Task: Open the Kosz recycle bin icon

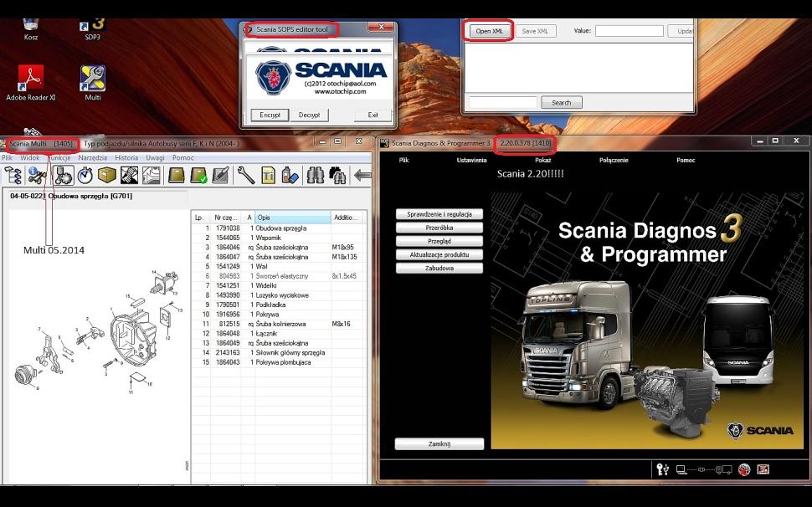Action: click(30, 29)
